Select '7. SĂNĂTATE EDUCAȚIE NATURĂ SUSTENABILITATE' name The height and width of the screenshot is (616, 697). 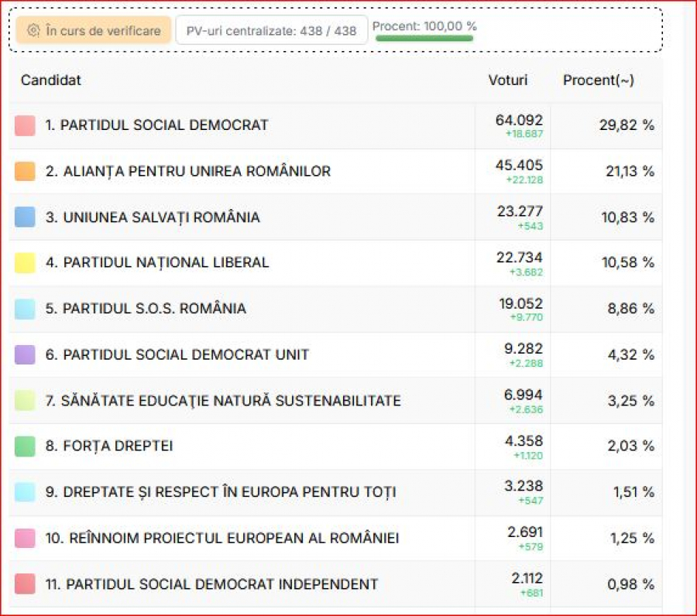tap(223, 401)
